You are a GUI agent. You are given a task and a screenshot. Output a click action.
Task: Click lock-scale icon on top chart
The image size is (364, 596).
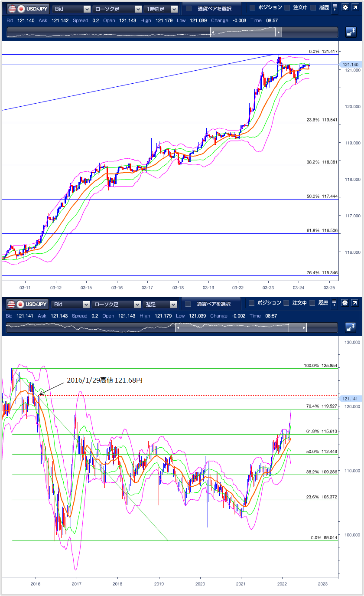point(351,33)
